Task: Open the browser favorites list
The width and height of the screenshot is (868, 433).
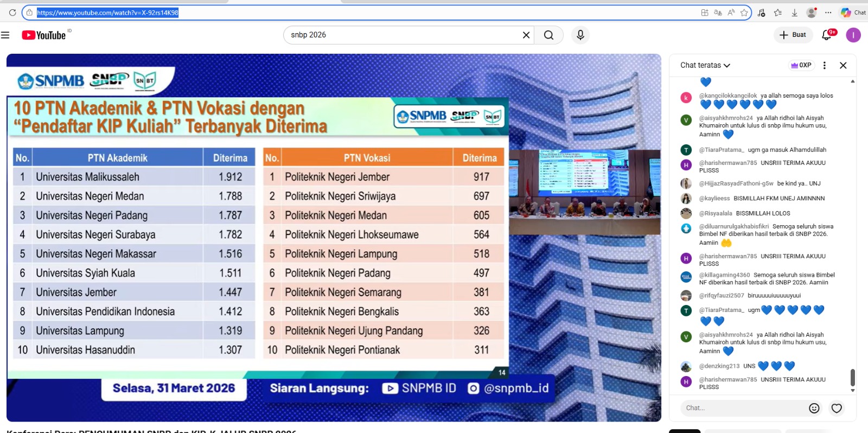Action: pyautogui.click(x=777, y=12)
